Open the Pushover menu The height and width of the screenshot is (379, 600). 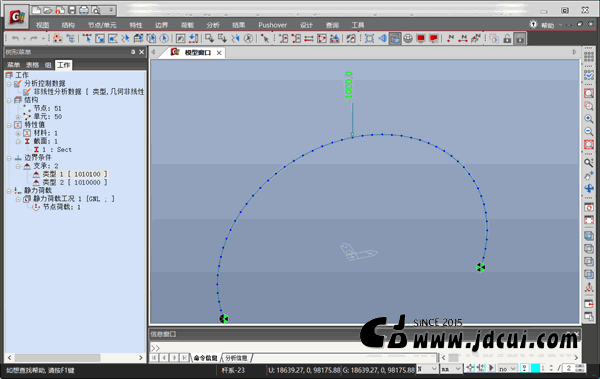[272, 25]
